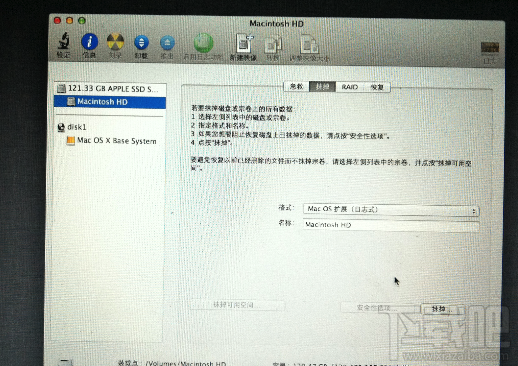Click the Verify microscope toolbar icon
The width and height of the screenshot is (518, 366).
coord(64,42)
